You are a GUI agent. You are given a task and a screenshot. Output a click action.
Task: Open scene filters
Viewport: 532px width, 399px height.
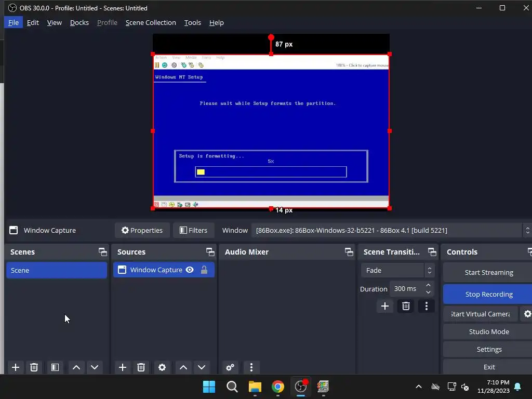pyautogui.click(x=55, y=367)
